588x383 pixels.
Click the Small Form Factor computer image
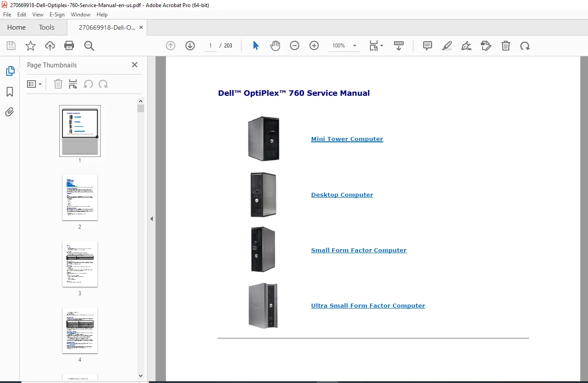tap(263, 250)
